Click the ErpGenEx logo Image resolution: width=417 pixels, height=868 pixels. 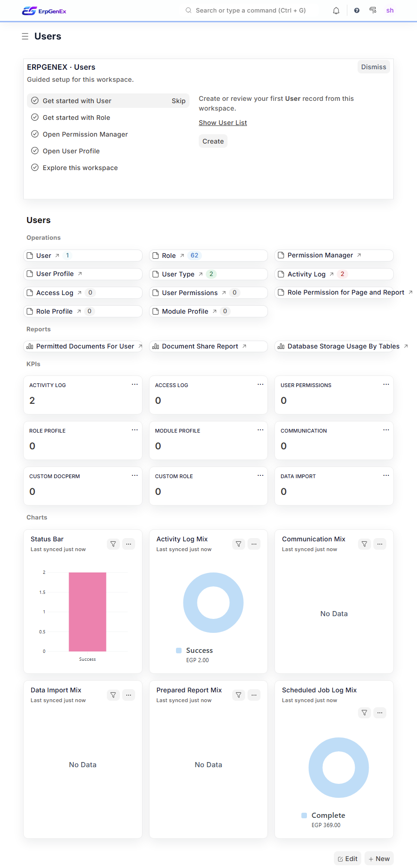click(44, 11)
